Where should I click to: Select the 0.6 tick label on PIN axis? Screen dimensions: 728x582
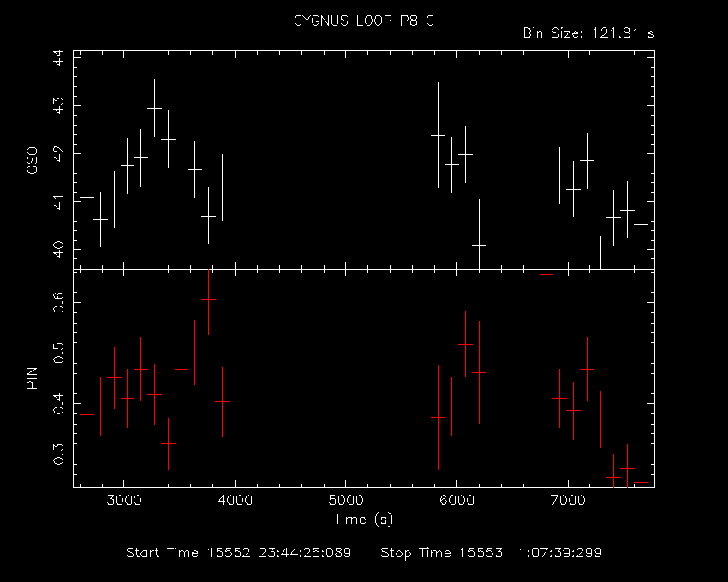58,302
